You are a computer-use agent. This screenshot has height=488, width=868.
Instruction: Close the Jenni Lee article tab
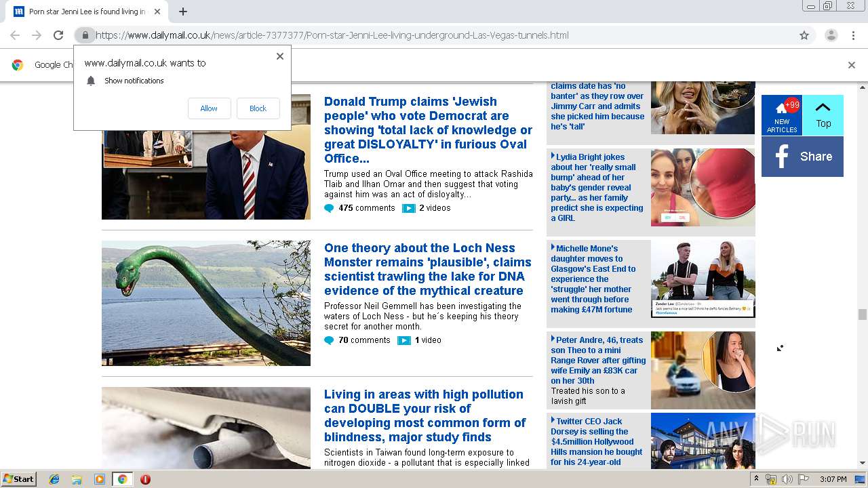coord(157,12)
